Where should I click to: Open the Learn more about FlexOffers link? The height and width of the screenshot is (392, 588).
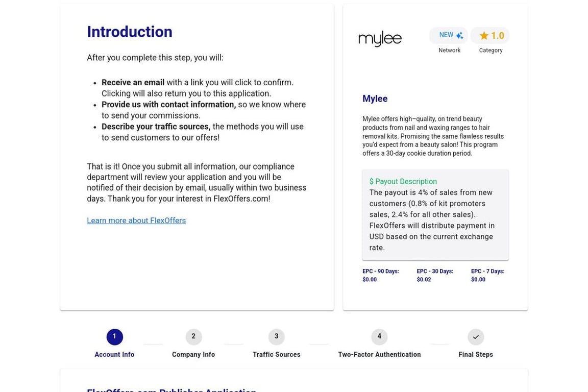coord(136,220)
